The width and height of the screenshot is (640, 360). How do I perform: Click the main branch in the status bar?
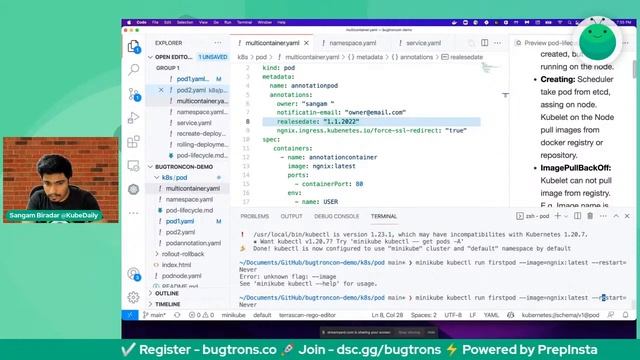coord(154,315)
